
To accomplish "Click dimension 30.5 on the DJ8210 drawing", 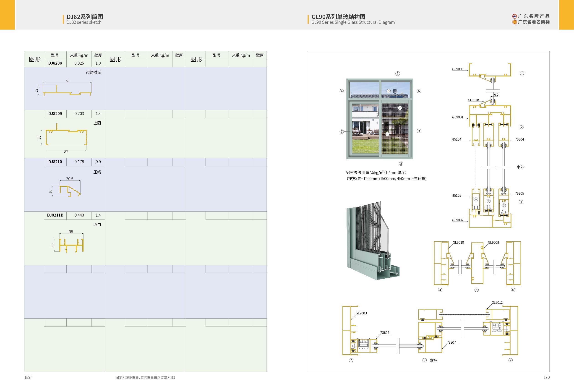I will click(70, 179).
